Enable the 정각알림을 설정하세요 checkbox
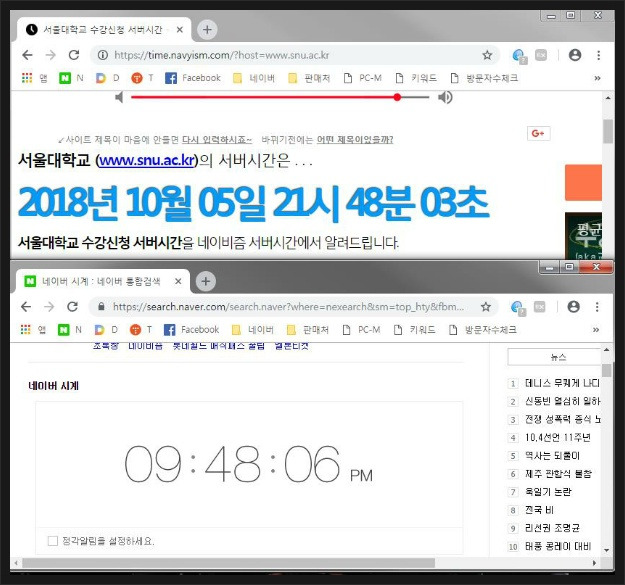 coord(53,541)
